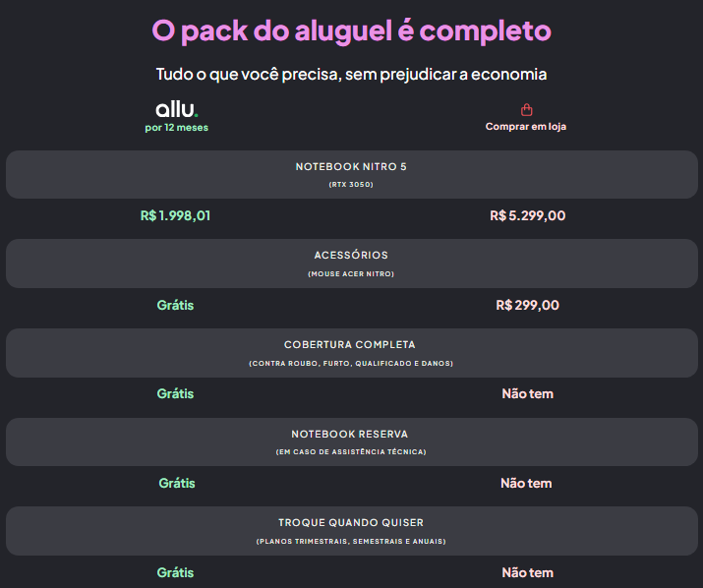Click the 'O pack do aluguel é completo' heading
This screenshot has height=588, width=703.
[x=351, y=30]
